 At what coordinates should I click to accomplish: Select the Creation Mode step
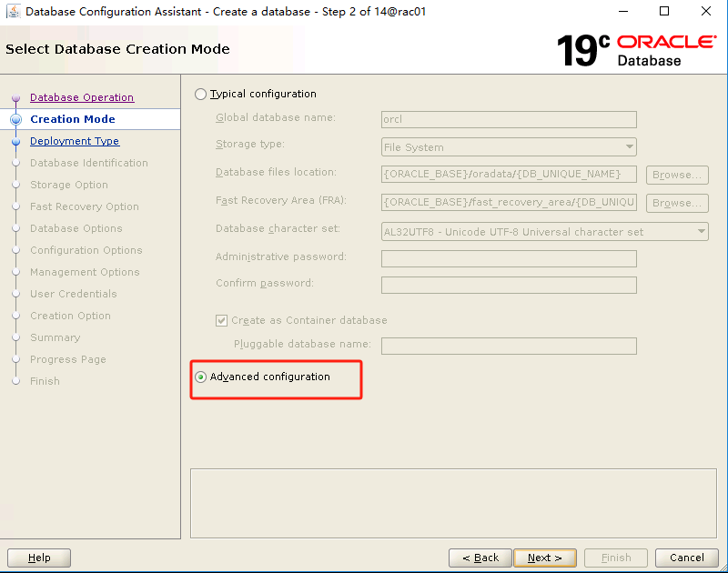pos(73,119)
